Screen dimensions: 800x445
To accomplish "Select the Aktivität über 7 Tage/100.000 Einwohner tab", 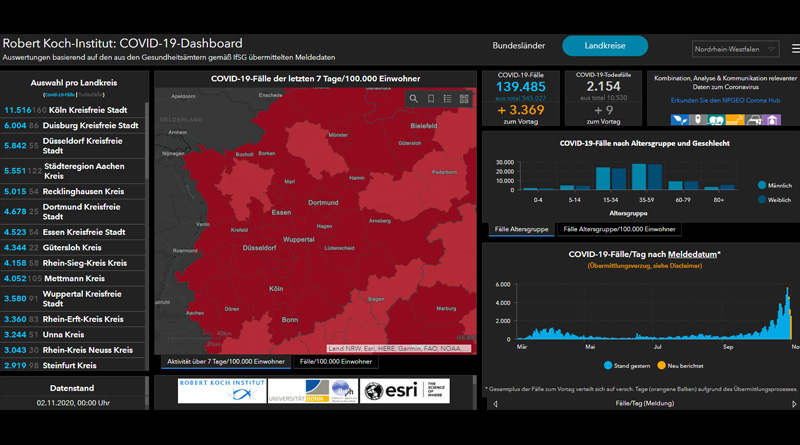I will point(226,361).
